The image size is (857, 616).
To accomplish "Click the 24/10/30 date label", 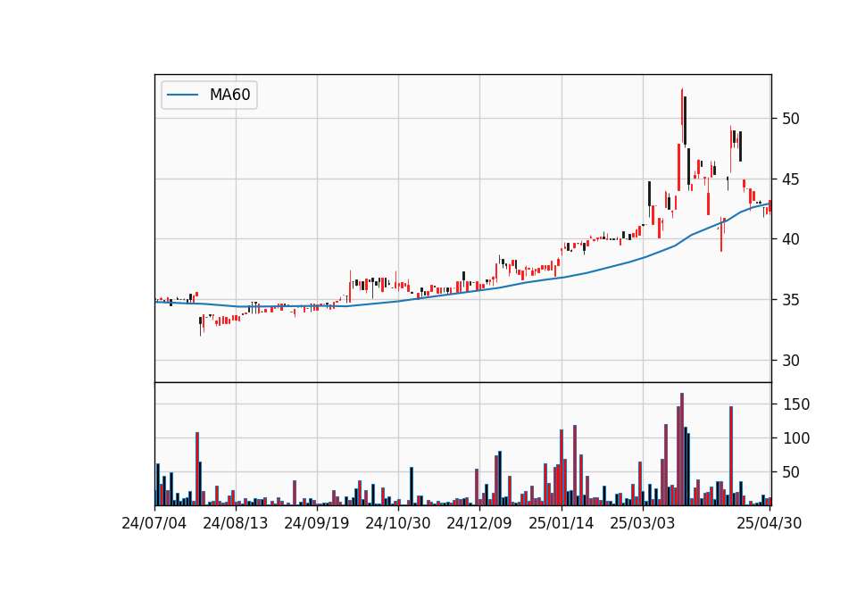I will (398, 523).
